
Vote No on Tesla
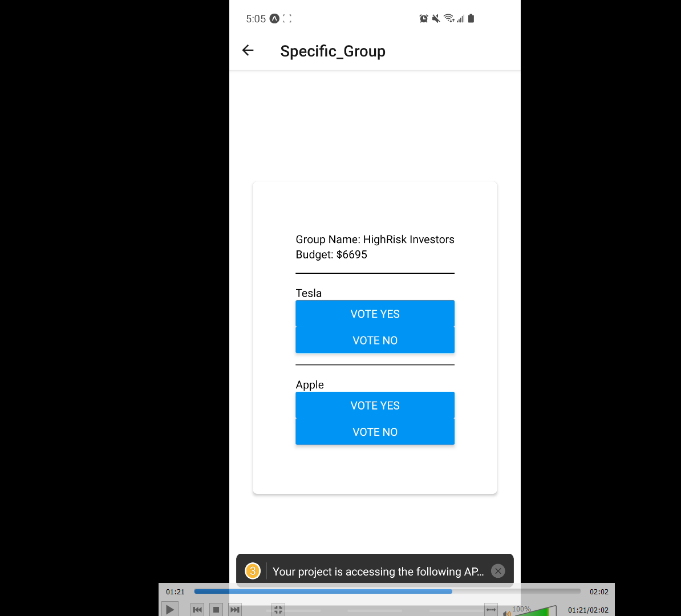click(375, 340)
